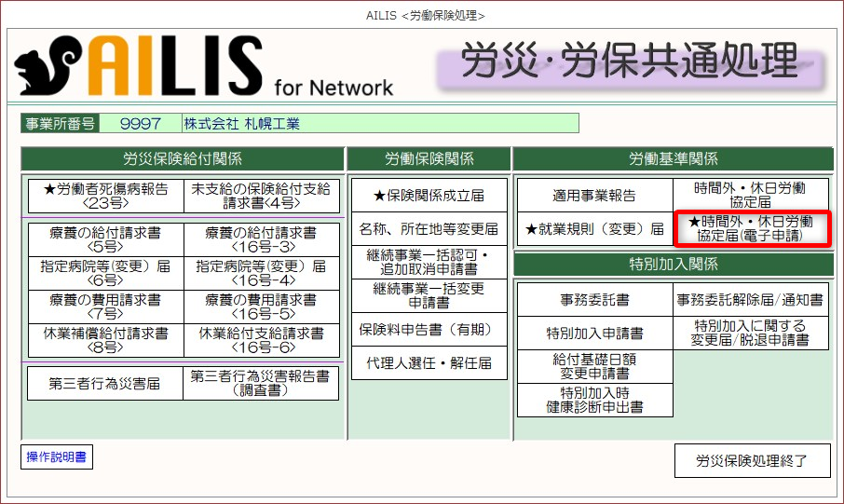Open 指定病院等(変更)届〈6号〉
The width and height of the screenshot is (844, 504).
pyautogui.click(x=106, y=273)
